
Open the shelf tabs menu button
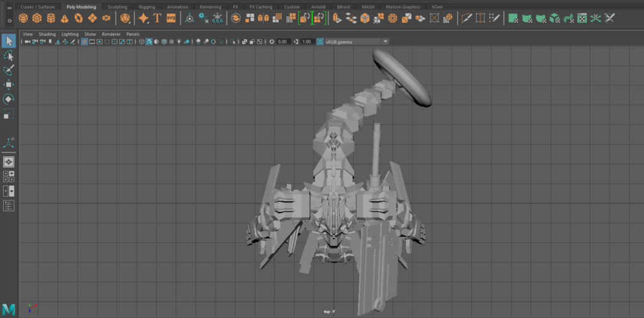point(10,8)
